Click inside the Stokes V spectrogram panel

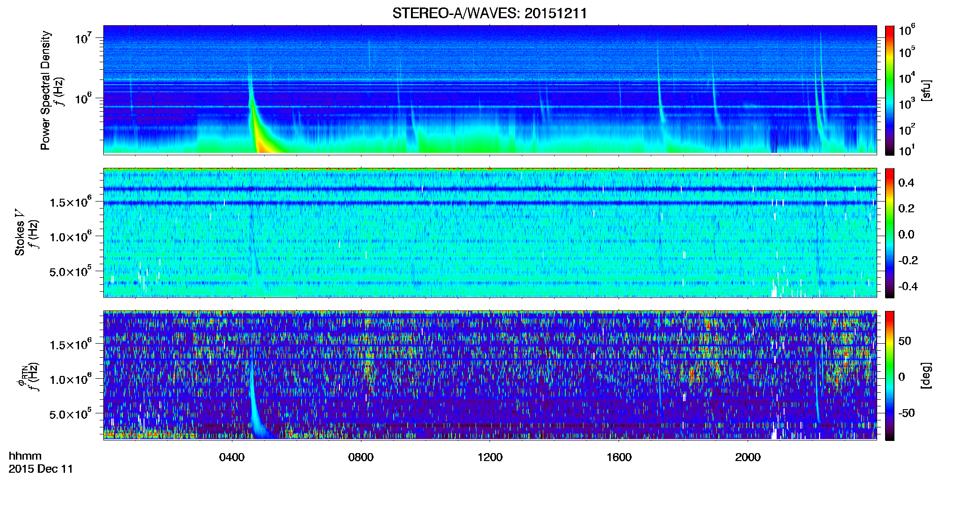490,233
